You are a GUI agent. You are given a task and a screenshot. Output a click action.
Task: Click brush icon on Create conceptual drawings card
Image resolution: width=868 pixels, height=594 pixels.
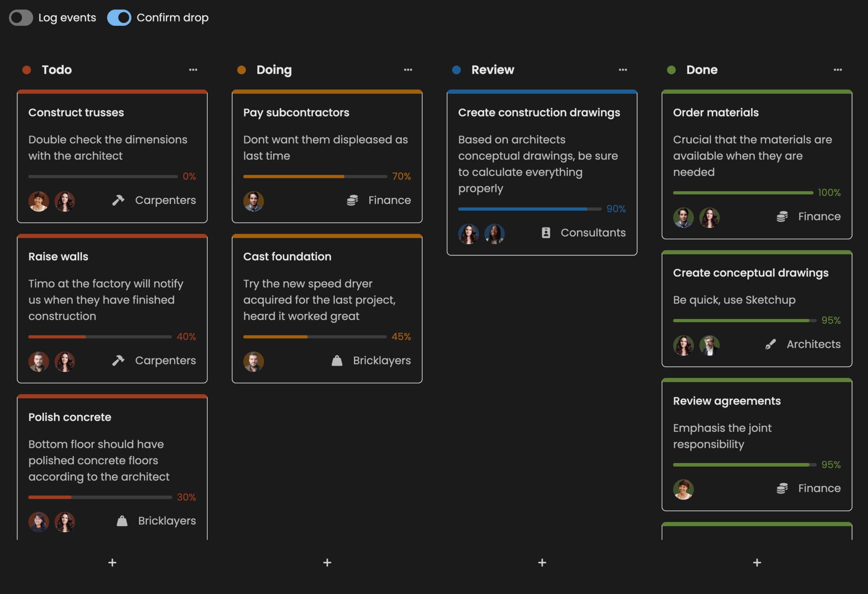click(771, 344)
